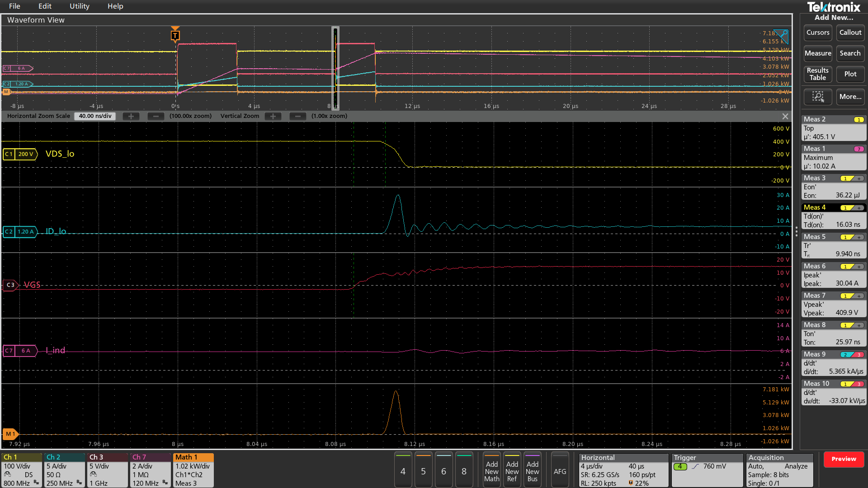Increase horizontal zoom with plus button

(x=131, y=116)
